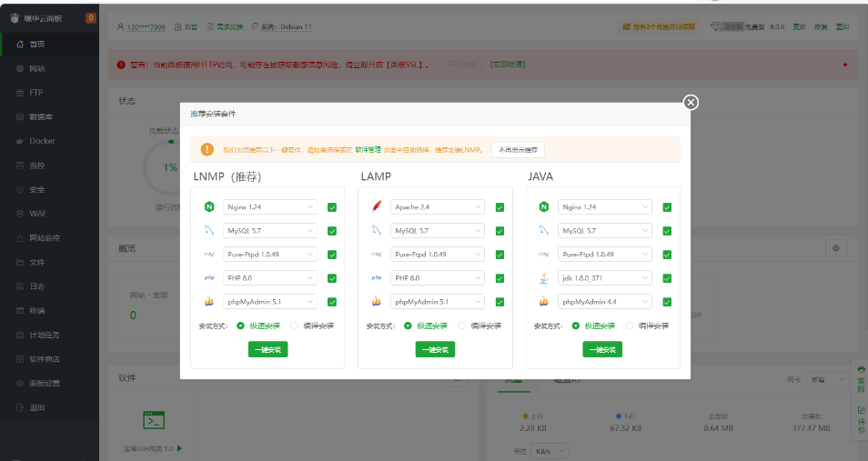Open the KB/s unit dropdown
The width and height of the screenshot is (868, 461).
click(x=550, y=451)
